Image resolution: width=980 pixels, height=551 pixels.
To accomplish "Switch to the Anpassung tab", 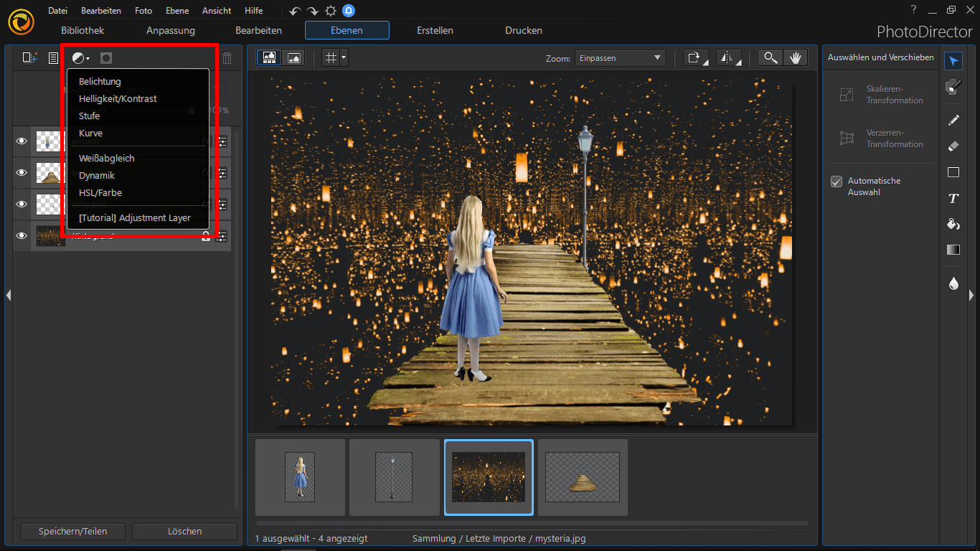I will tap(171, 30).
